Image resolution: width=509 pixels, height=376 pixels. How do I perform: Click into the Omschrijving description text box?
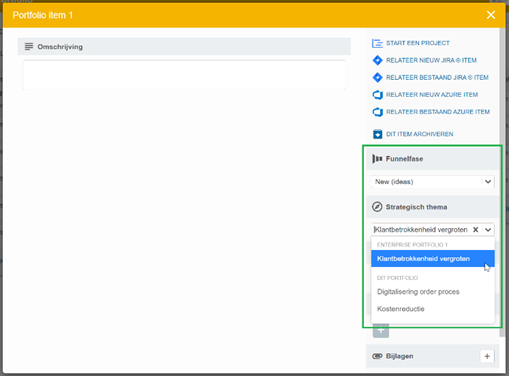(x=184, y=75)
